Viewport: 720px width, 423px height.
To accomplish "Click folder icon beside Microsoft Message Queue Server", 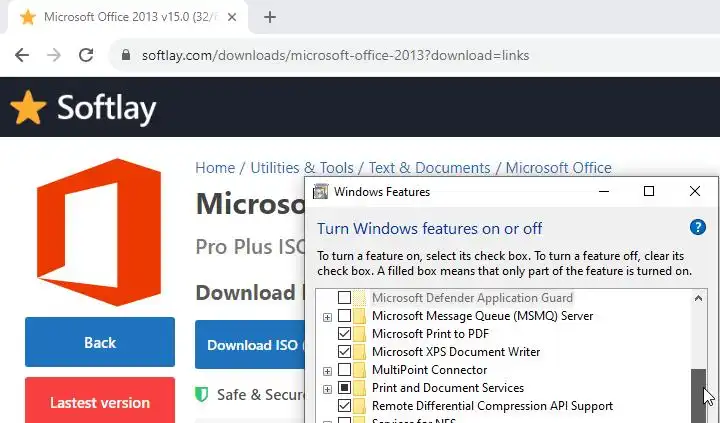I will coord(360,316).
